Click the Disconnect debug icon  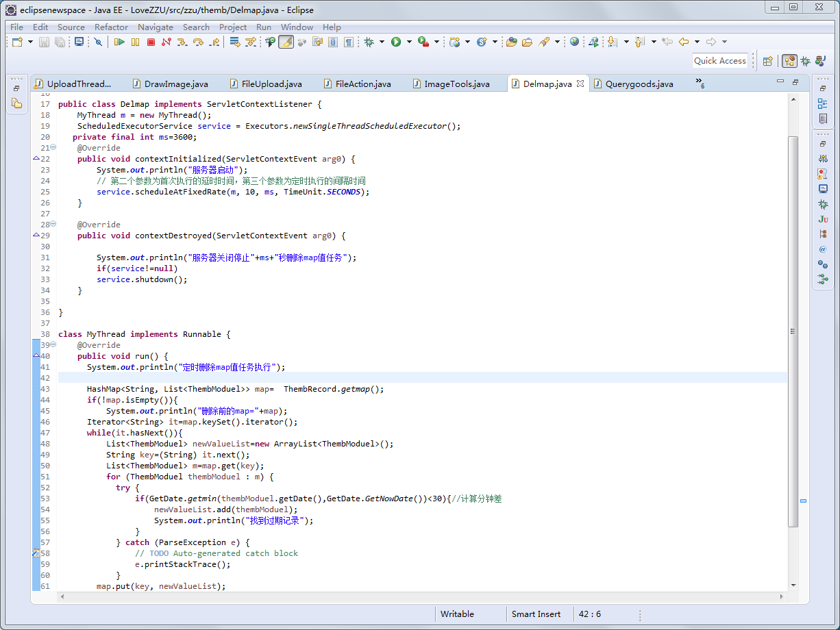click(166, 42)
